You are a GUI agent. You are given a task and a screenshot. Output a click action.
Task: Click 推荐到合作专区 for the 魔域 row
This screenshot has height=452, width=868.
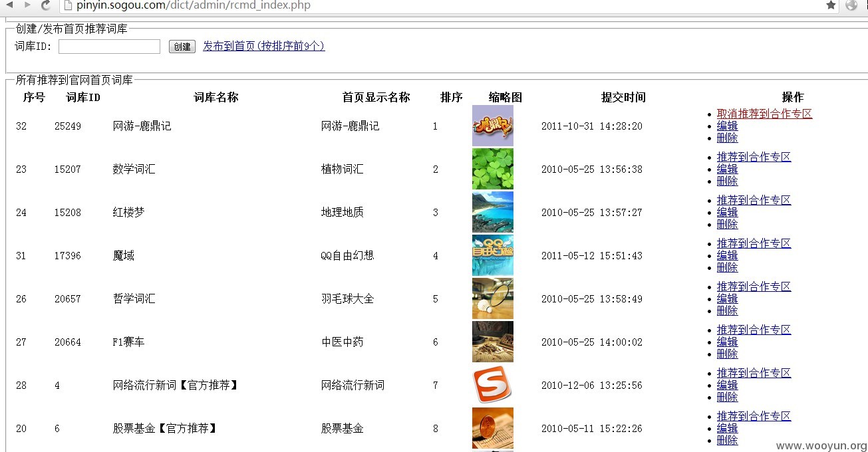[754, 243]
